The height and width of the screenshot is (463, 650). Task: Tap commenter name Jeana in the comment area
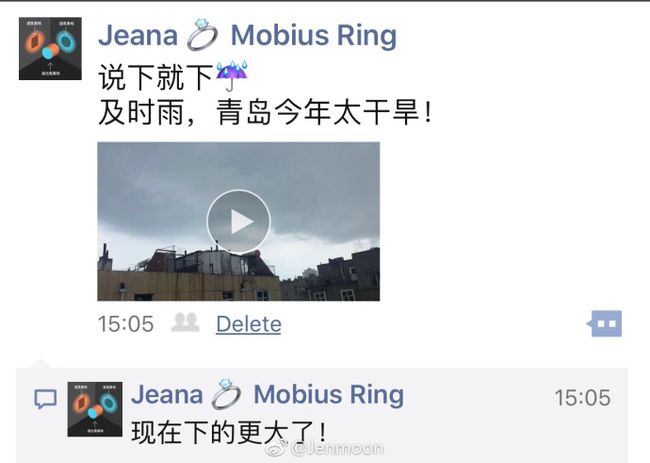coord(167,395)
